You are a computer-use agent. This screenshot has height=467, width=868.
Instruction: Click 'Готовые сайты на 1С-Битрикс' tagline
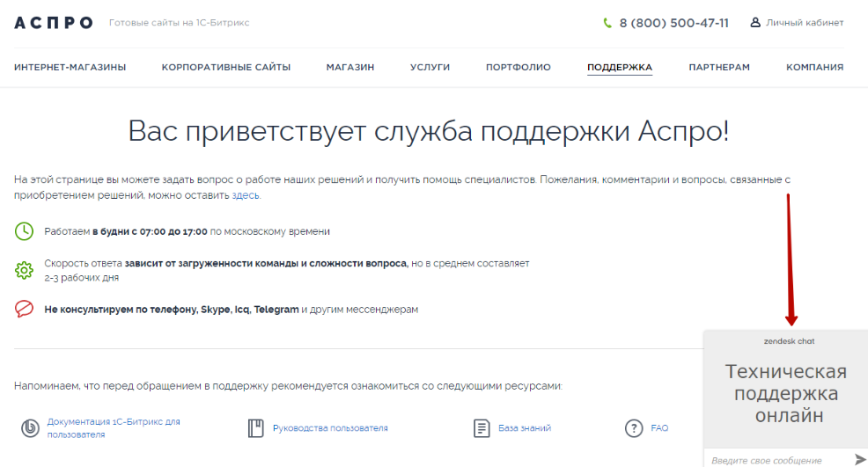[179, 23]
